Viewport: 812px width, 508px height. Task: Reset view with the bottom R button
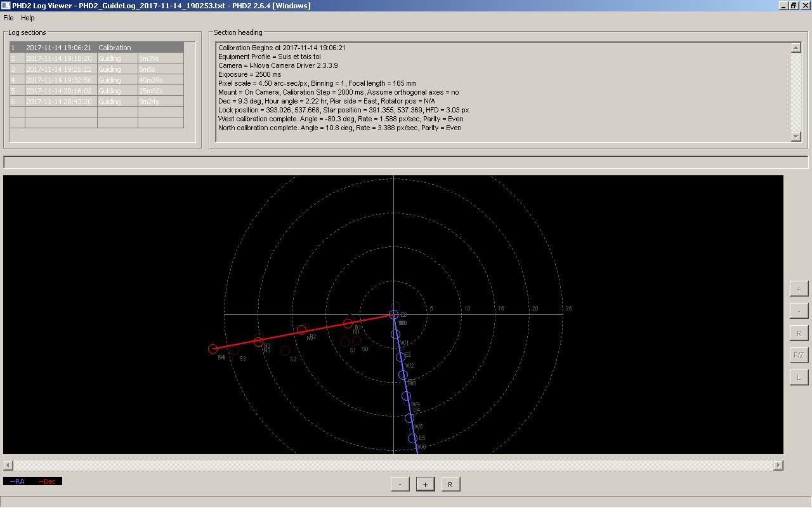450,484
